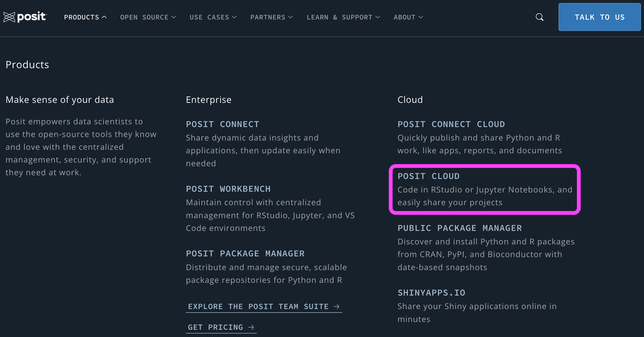Image resolution: width=644 pixels, height=337 pixels.
Task: Open the Public Package Manager link
Action: click(x=460, y=228)
